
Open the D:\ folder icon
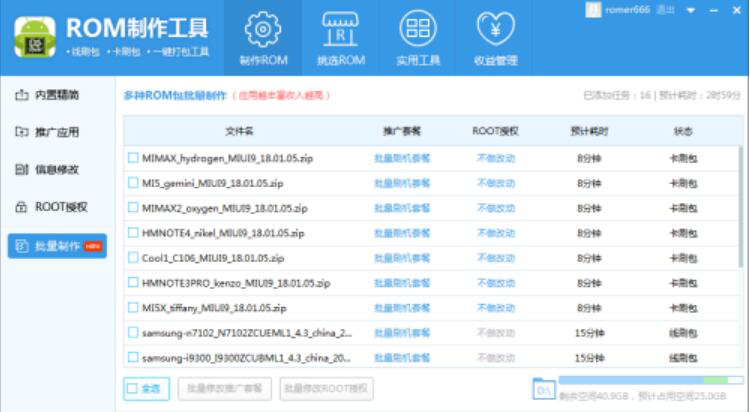pos(544,389)
